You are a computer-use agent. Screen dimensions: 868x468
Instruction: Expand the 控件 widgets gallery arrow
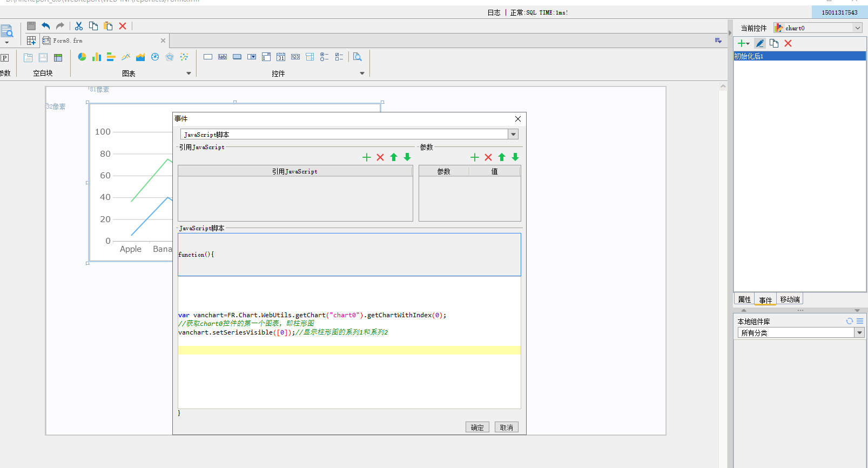tap(362, 73)
